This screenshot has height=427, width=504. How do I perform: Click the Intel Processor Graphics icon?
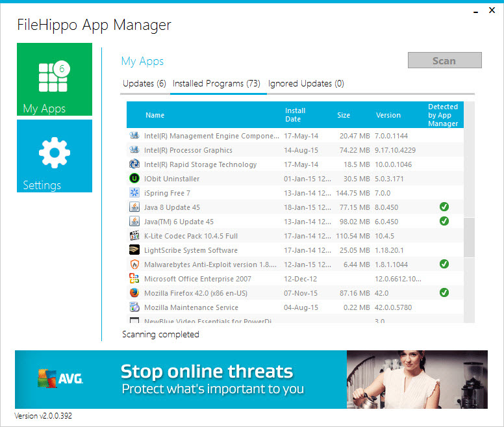(134, 150)
